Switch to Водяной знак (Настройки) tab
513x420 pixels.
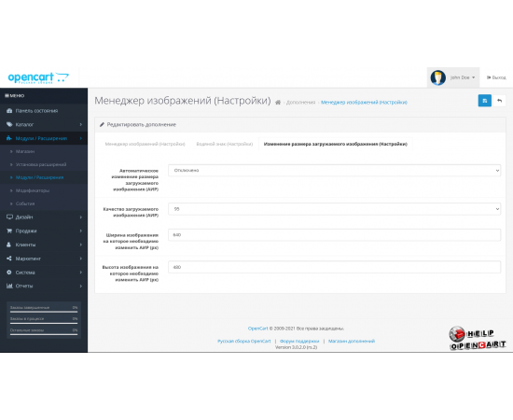(225, 144)
